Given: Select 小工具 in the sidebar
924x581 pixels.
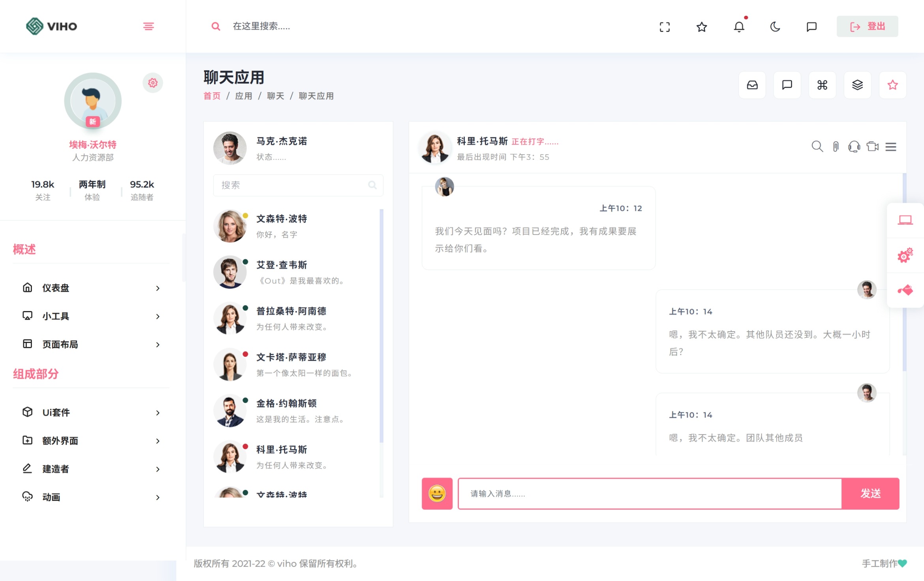Looking at the screenshot, I should tap(55, 316).
